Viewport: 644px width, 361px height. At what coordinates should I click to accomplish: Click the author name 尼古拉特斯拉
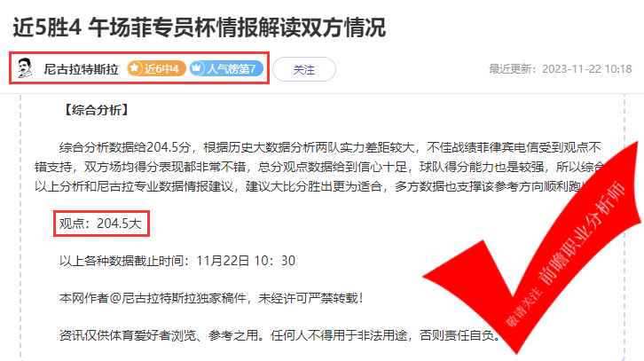coord(81,69)
